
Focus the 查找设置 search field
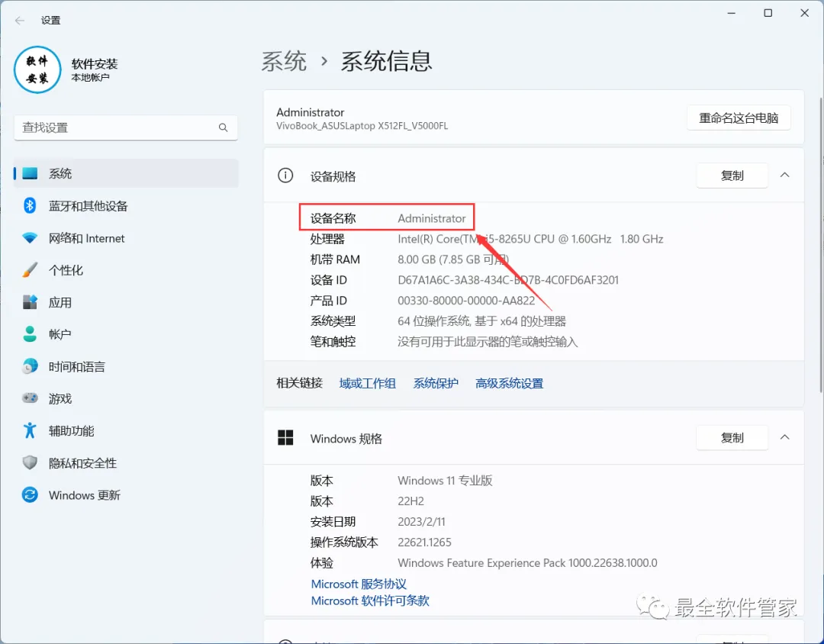[x=126, y=127]
